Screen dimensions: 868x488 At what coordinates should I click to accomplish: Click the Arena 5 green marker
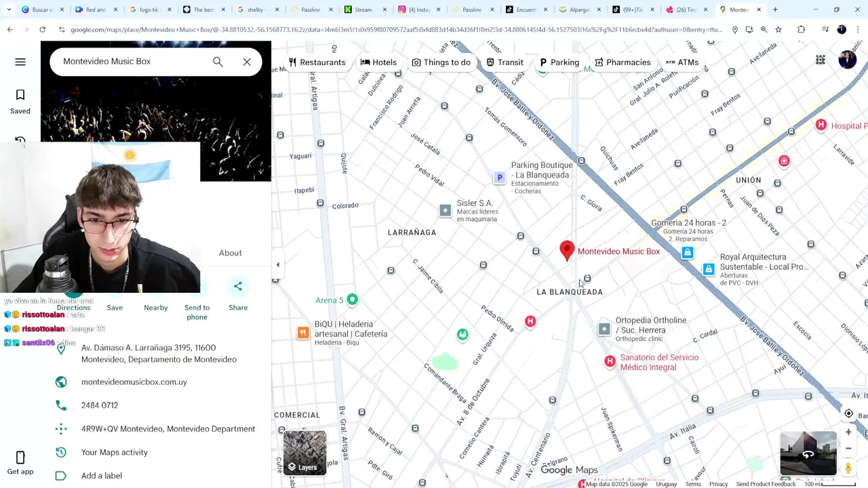click(x=352, y=300)
